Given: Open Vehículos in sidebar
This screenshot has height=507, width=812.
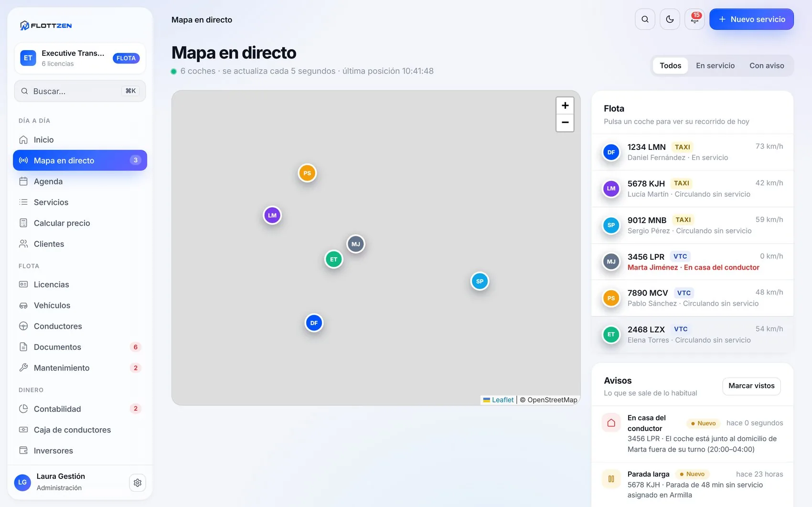Looking at the screenshot, I should 80,306.
